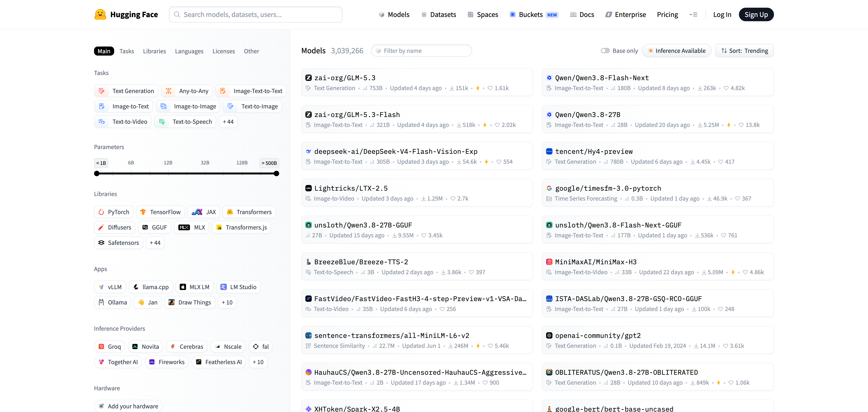Toggle the Together AI provider filter
This screenshot has height=412, width=868.
(118, 362)
